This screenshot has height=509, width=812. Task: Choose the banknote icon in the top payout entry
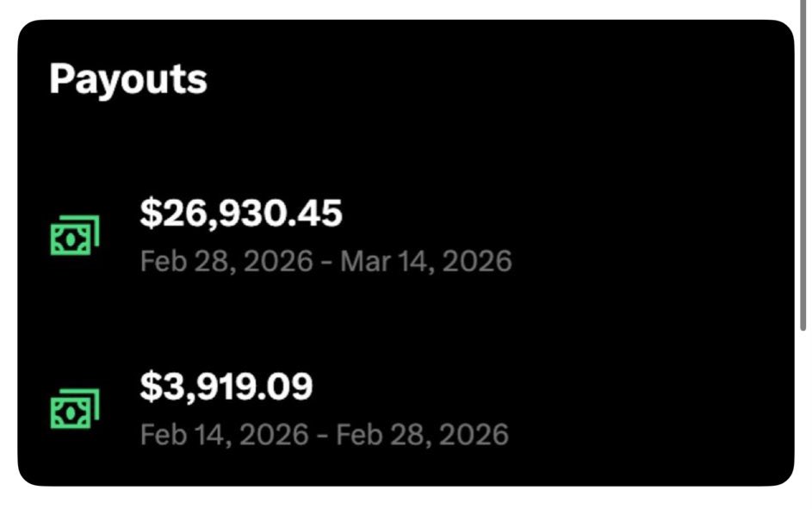point(75,234)
